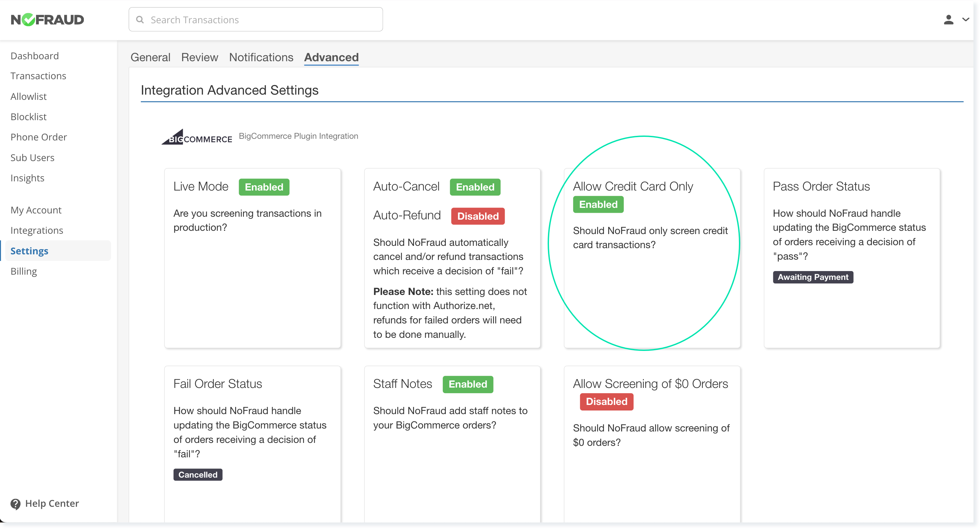Click the BigCommerce plugin logo
Screen dimensions: 980x529
coord(196,136)
